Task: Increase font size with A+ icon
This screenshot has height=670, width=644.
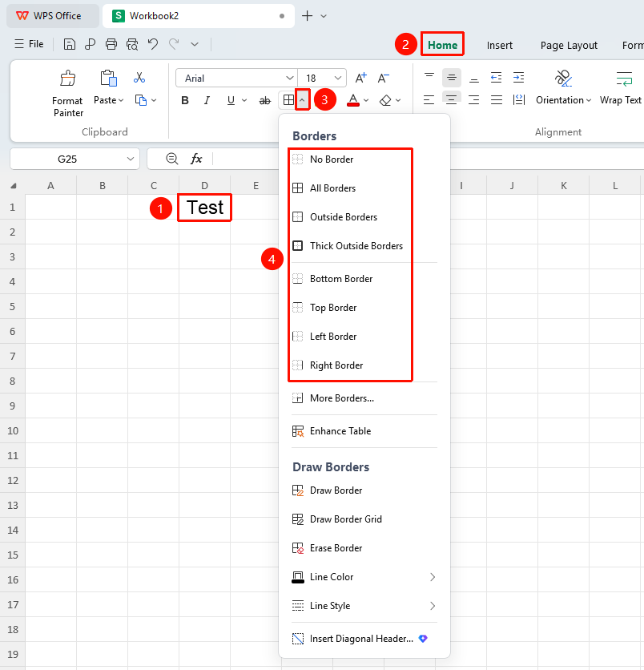Action: point(361,78)
